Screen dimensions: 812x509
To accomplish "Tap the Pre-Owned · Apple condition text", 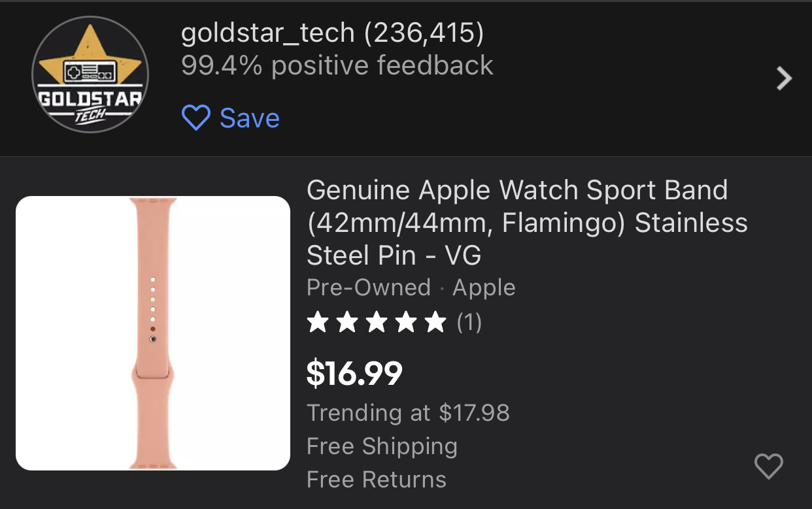I will point(411,287).
